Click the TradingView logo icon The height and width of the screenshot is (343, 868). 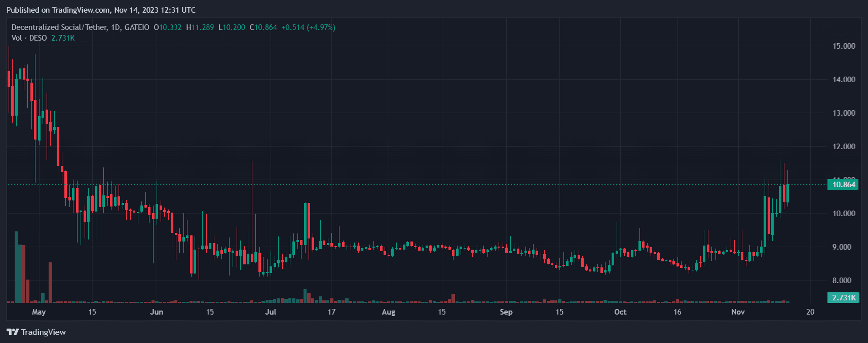[13, 332]
